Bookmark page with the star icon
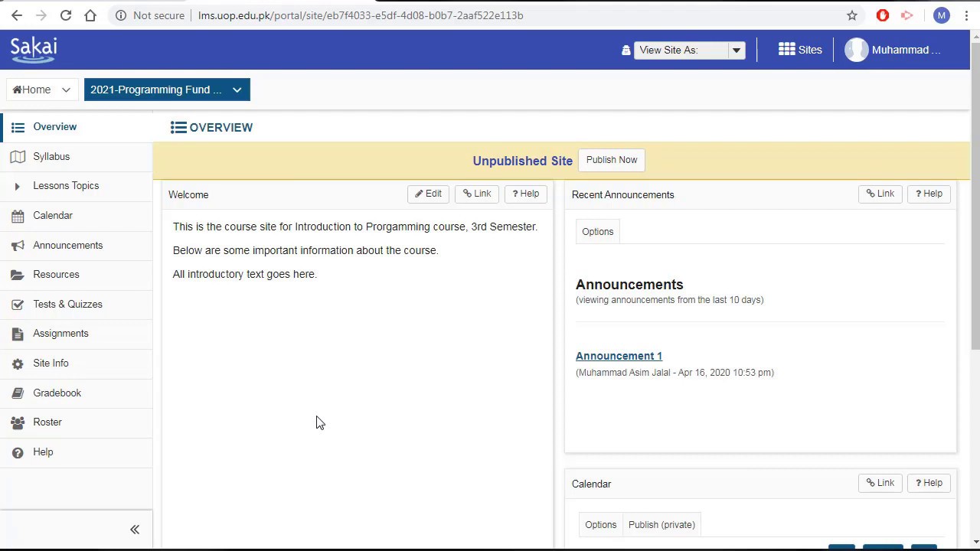Screen dimensions: 980x551 (x=852, y=15)
